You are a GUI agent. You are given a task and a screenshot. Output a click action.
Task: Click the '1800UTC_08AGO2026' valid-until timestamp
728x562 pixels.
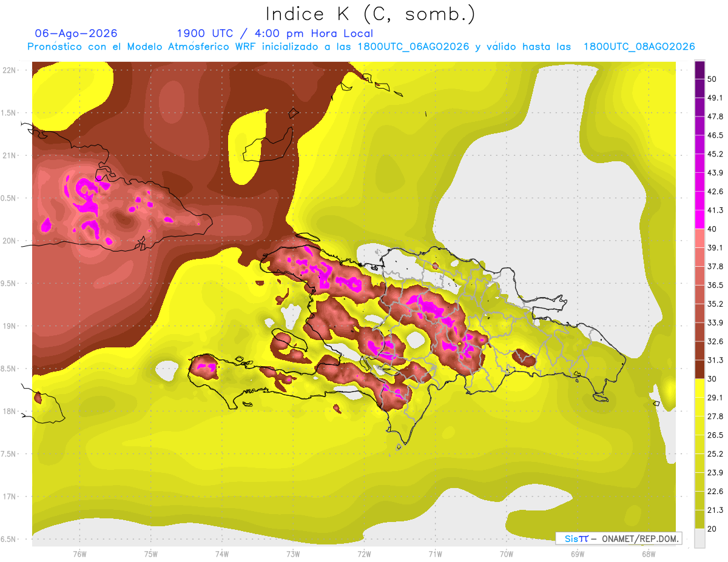point(639,47)
